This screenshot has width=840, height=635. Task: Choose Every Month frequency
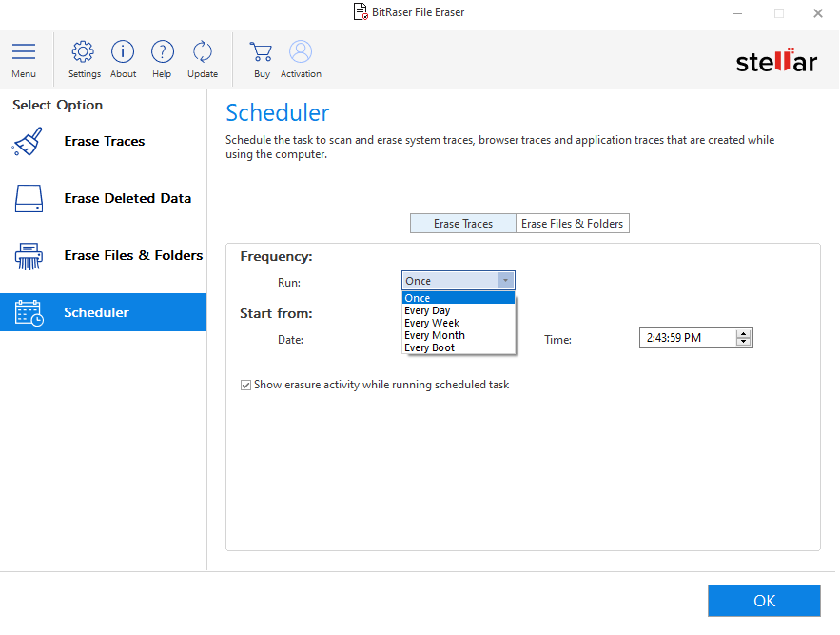point(458,335)
